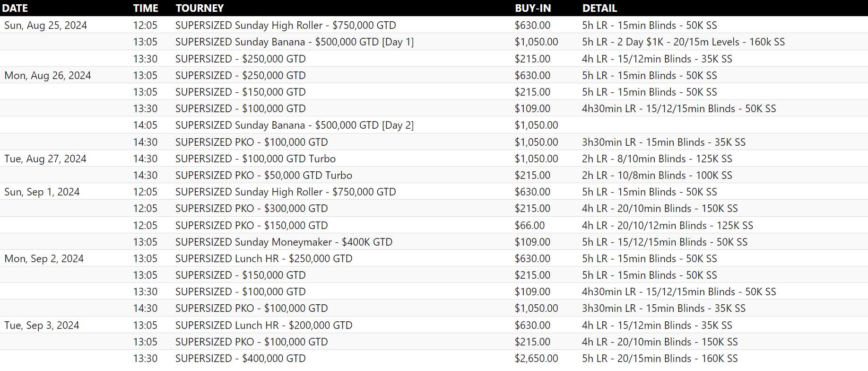The width and height of the screenshot is (868, 371).
Task: Select the TOURNEY column header
Action: point(200,8)
